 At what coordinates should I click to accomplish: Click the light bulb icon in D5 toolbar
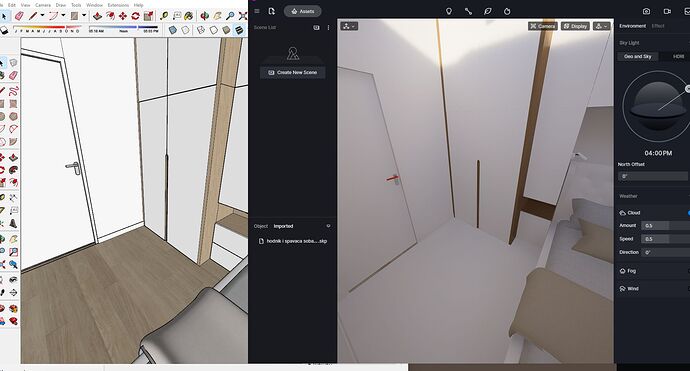tap(449, 11)
